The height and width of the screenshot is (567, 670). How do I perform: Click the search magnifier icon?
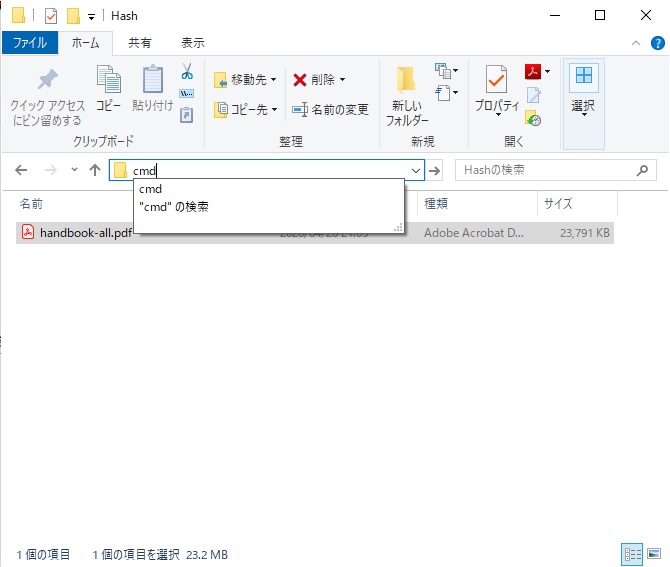[642, 170]
